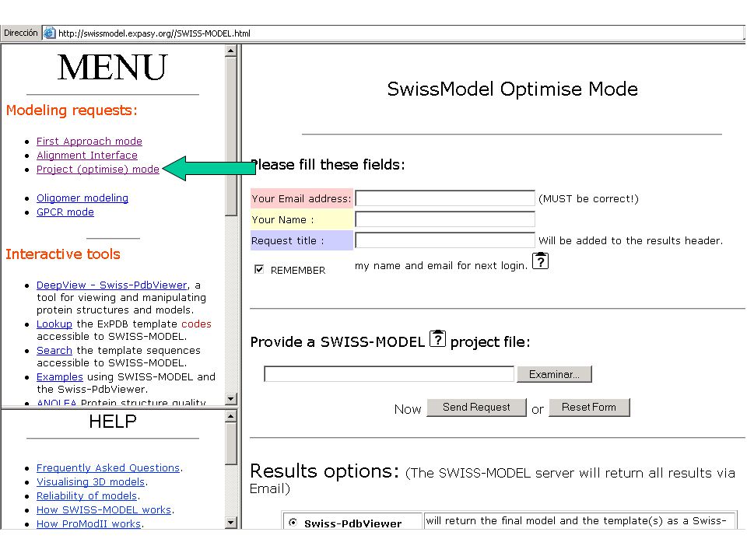Viewport: 747px width, 560px height.
Task: Open GPCR mode link
Action: pyautogui.click(x=65, y=212)
